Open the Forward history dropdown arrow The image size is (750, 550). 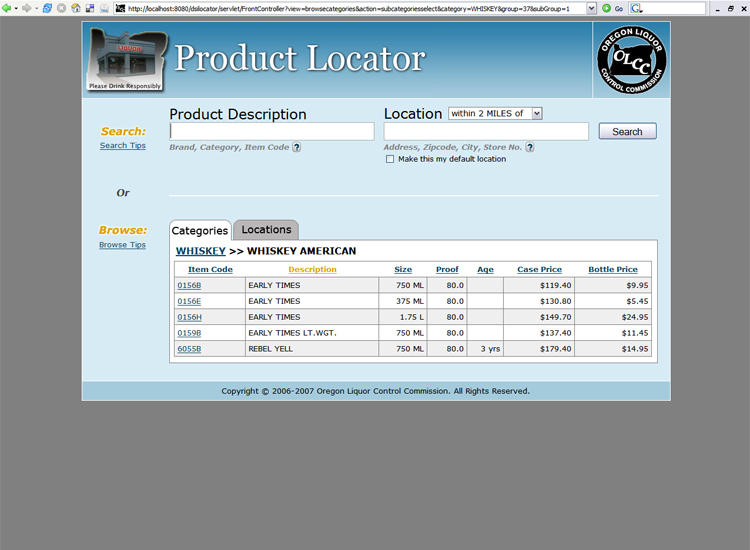tap(36, 8)
